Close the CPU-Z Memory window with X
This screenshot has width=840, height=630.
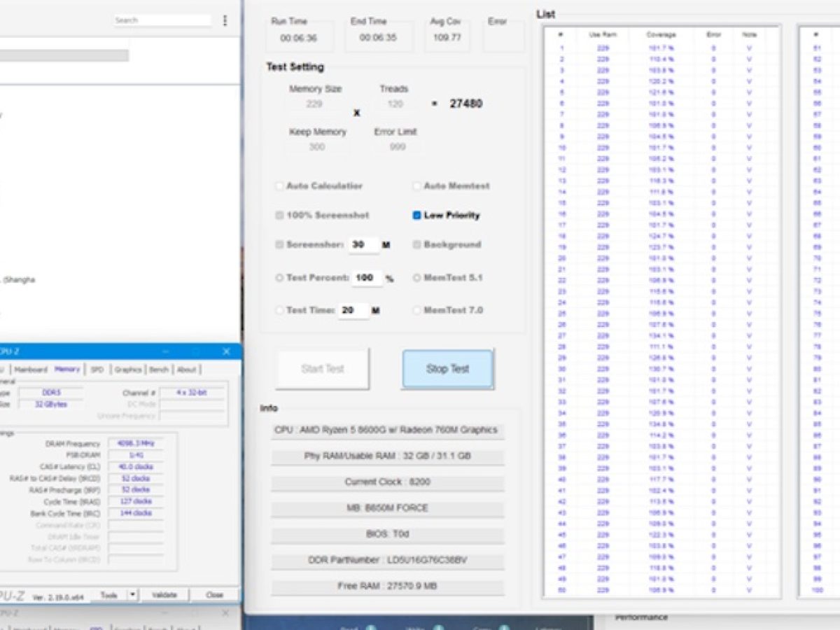point(226,351)
